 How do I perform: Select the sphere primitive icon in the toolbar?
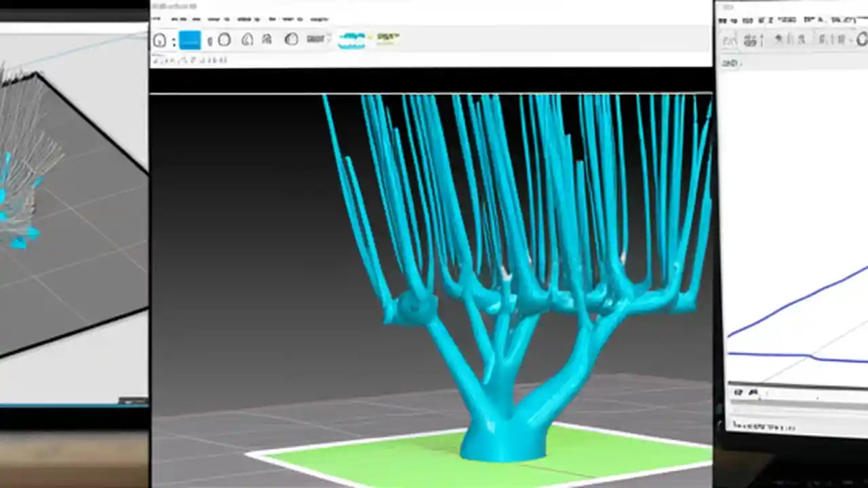pyautogui.click(x=248, y=39)
